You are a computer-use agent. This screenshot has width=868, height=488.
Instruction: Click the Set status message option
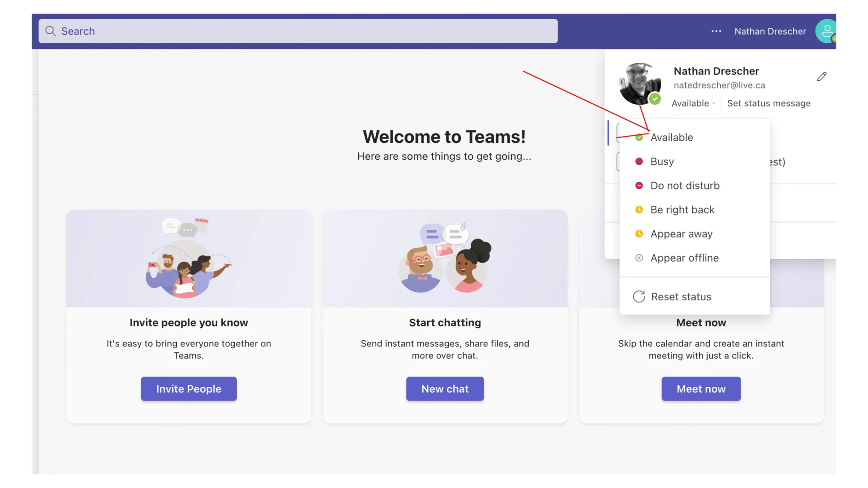tap(769, 103)
